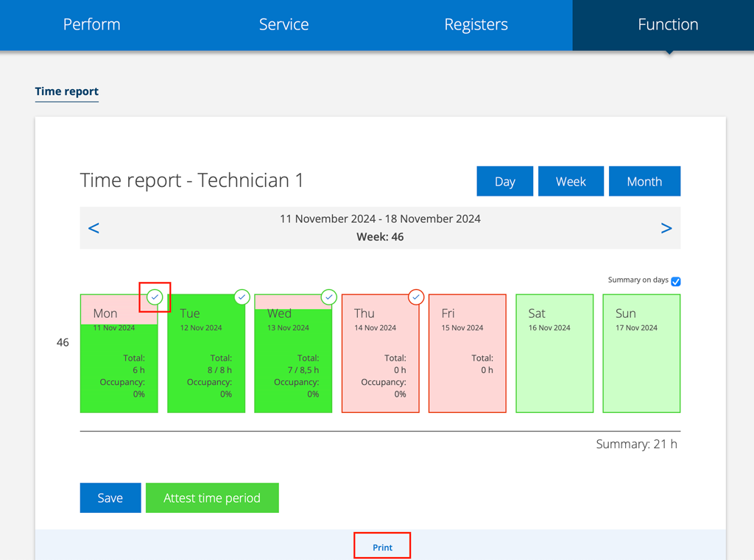The image size is (754, 560).
Task: Select the Saturday 16 Nov card
Action: (554, 353)
